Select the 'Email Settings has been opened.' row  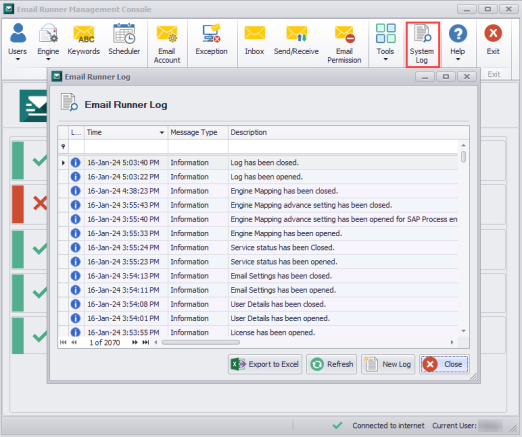click(x=258, y=290)
